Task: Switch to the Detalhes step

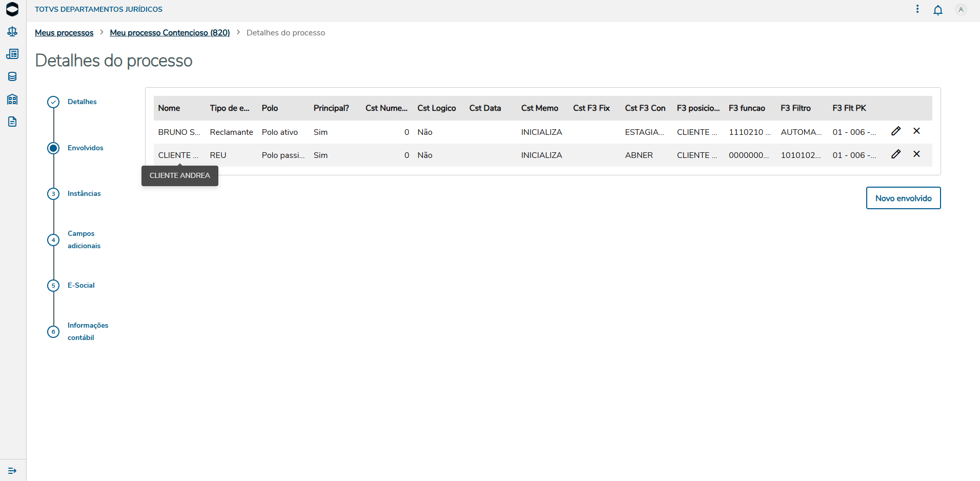Action: click(x=82, y=102)
